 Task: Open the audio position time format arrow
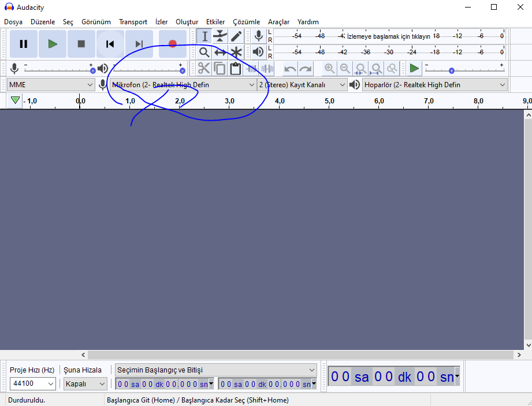click(x=457, y=376)
